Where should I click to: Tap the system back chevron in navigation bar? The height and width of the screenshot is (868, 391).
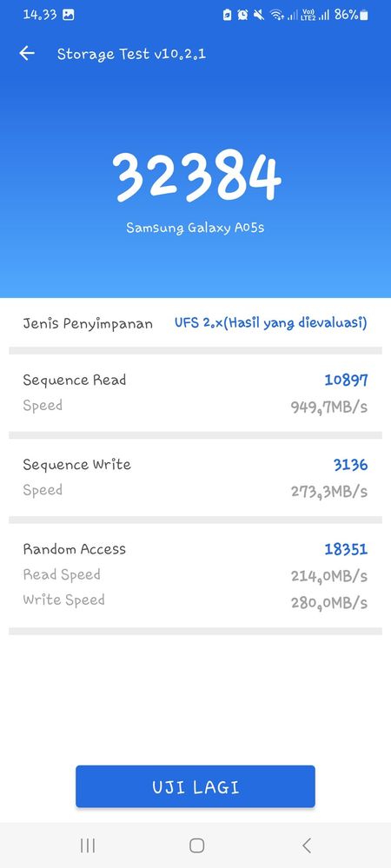[306, 845]
